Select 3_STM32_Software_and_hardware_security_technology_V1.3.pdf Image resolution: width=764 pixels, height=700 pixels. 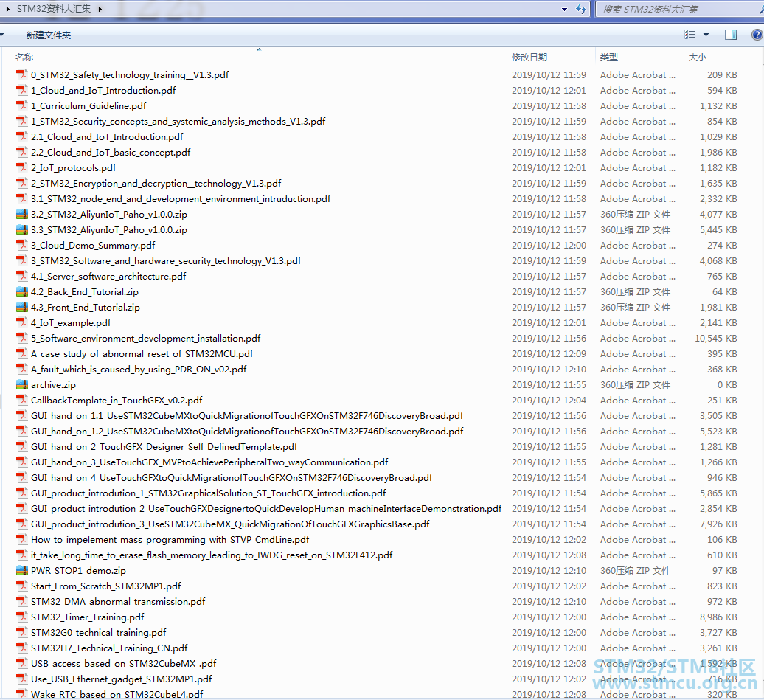coord(166,261)
